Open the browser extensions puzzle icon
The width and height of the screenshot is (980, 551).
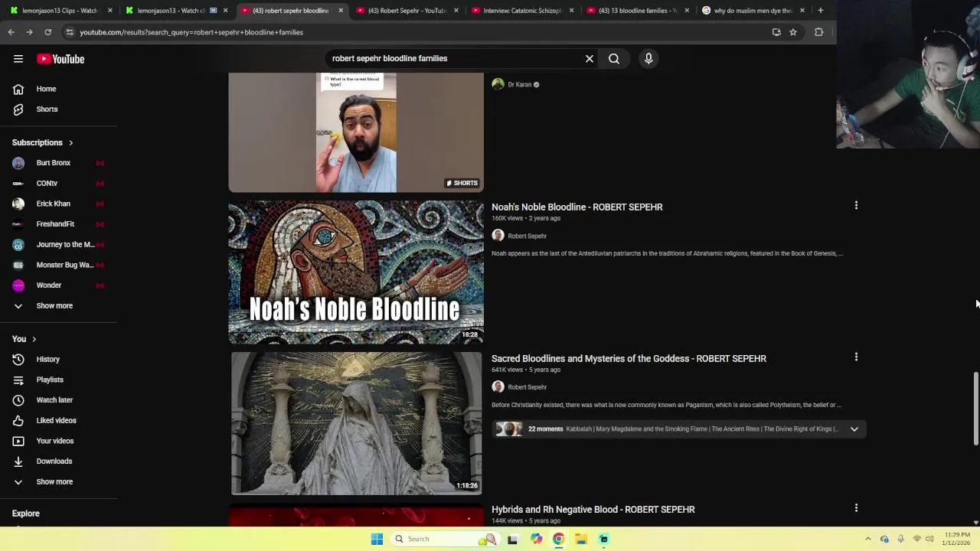point(818,32)
